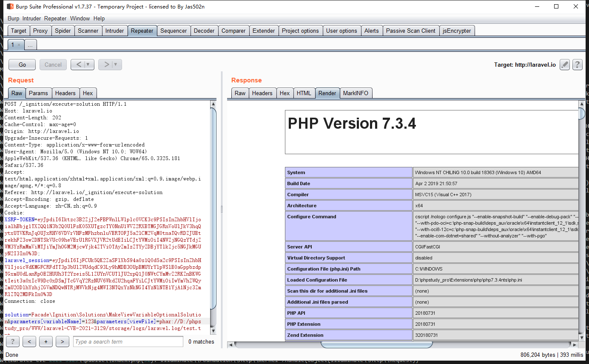Screen dimensions: 589x364
Task: Switch to the Sequencer tab
Action: (174, 31)
